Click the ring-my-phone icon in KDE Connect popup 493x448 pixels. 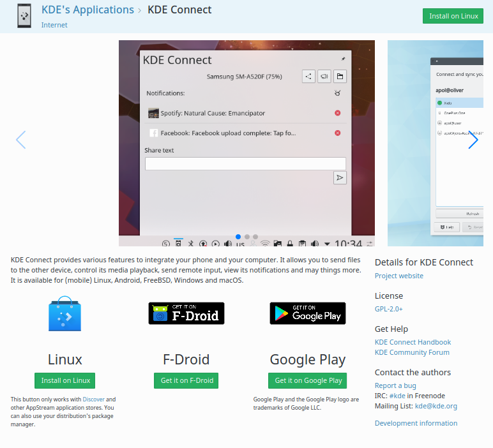(x=324, y=77)
